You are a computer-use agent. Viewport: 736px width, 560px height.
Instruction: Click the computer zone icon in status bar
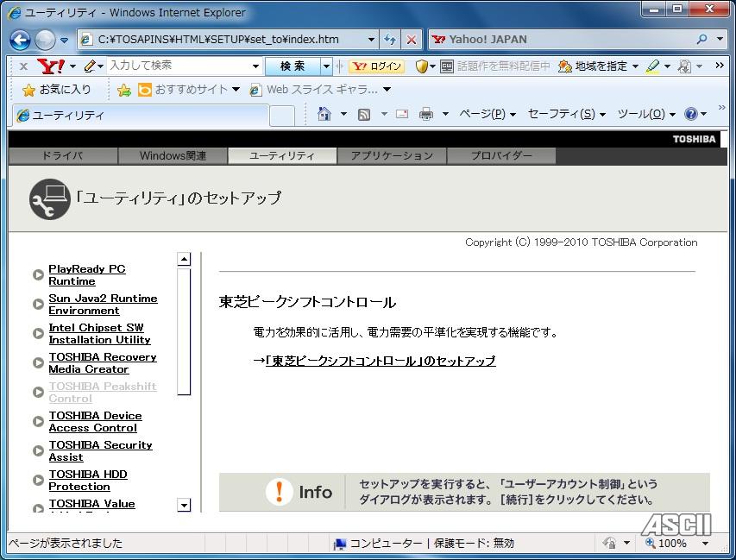[339, 544]
